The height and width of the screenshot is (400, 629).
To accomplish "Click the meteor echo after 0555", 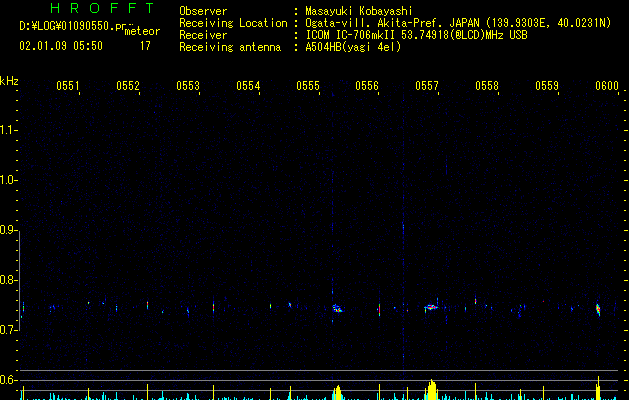I will (x=337, y=309).
